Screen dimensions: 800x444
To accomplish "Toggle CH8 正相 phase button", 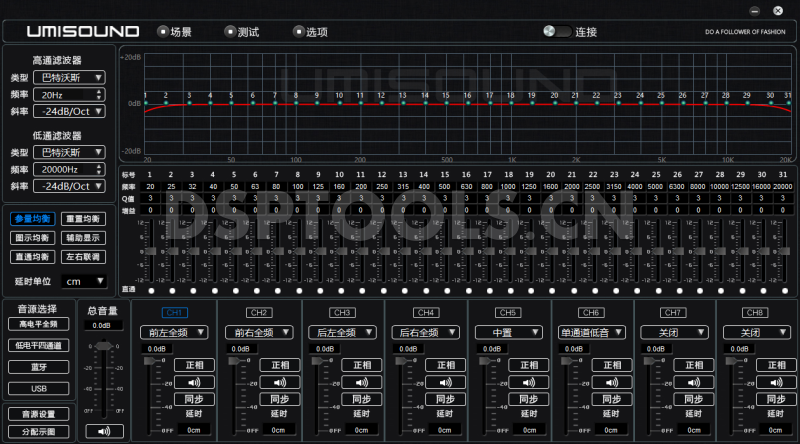I will pos(776,365).
